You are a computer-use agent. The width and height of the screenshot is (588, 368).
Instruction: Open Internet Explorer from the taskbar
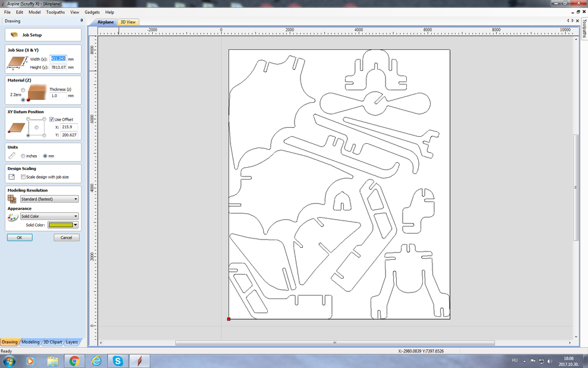point(96,361)
